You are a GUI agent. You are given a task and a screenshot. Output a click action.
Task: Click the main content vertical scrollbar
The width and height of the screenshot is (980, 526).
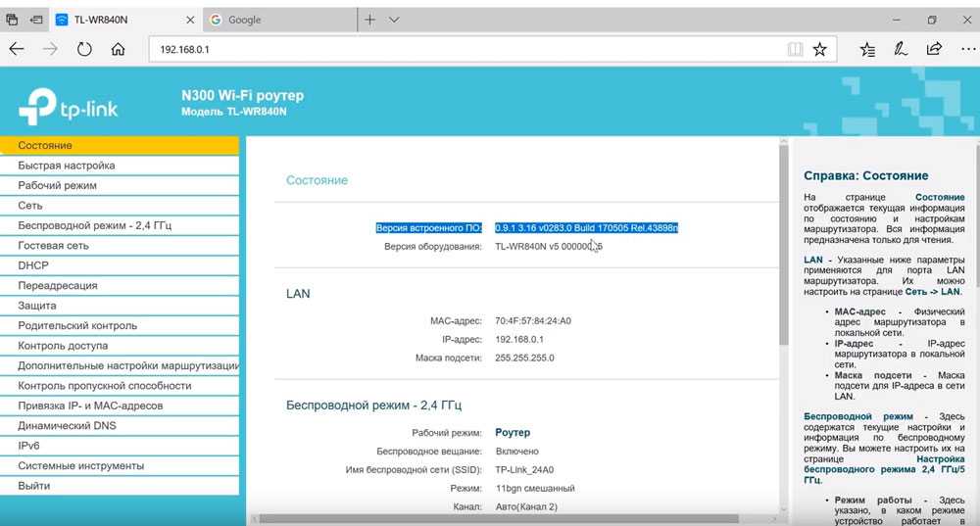783,245
